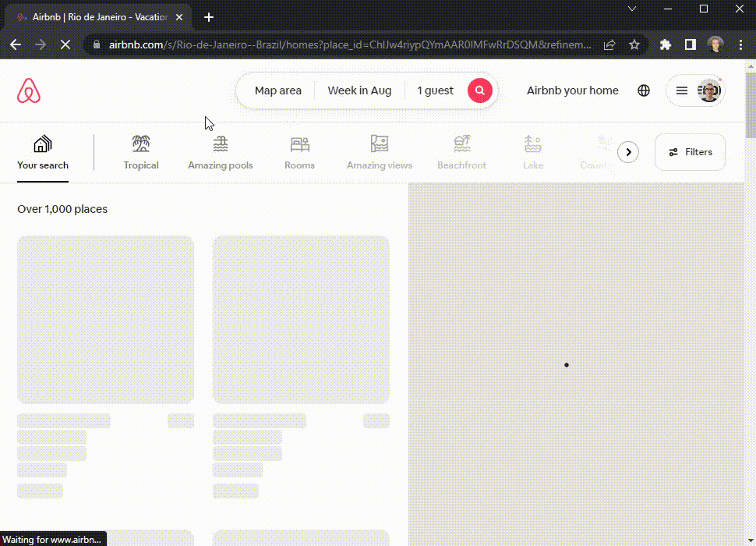
Task: Click the site lock security icon
Action: pyautogui.click(x=97, y=45)
